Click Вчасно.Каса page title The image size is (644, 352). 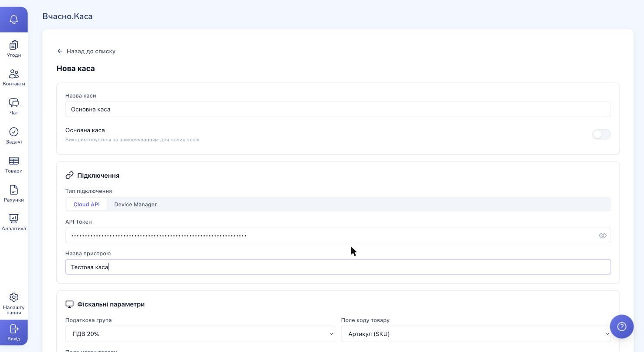pyautogui.click(x=67, y=16)
